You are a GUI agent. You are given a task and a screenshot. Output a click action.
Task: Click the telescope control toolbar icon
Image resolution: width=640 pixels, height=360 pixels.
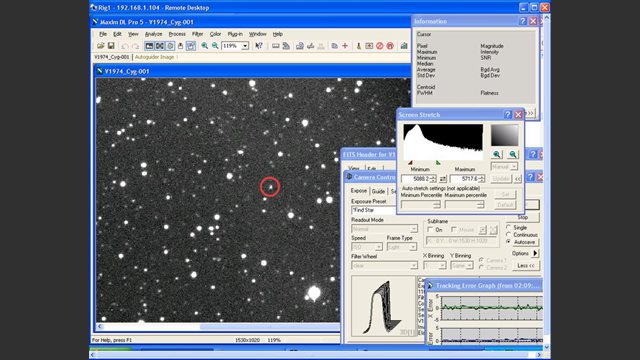[x=359, y=46]
